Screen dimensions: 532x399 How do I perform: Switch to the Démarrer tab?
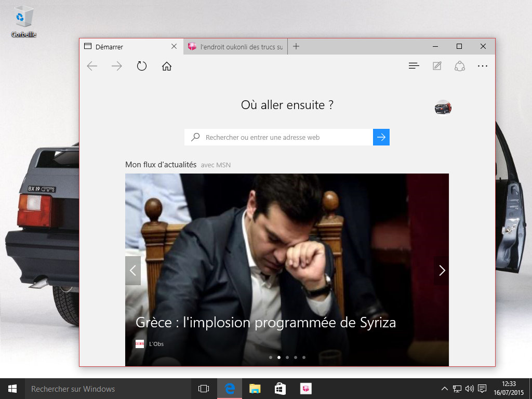[x=125, y=47]
